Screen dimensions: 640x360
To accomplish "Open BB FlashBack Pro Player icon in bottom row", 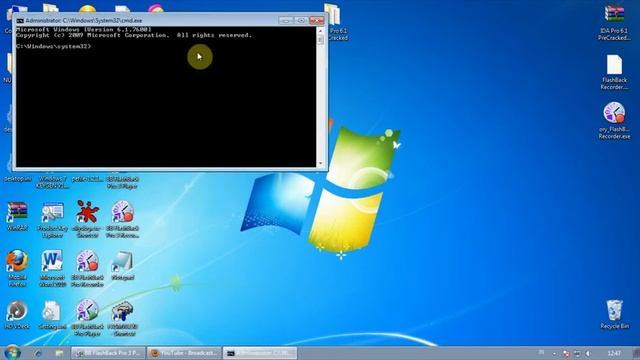I will point(87,317).
